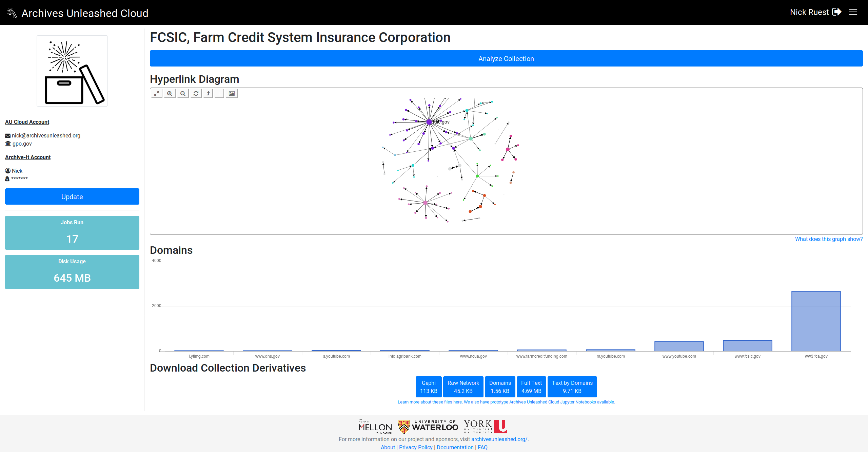
Task: Click the Download Collection Derivatives heading
Action: click(x=228, y=368)
